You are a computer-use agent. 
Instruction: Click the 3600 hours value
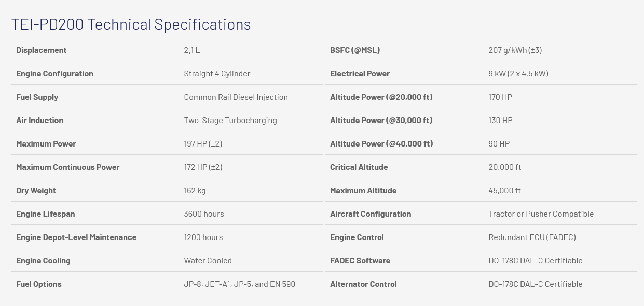pos(203,214)
